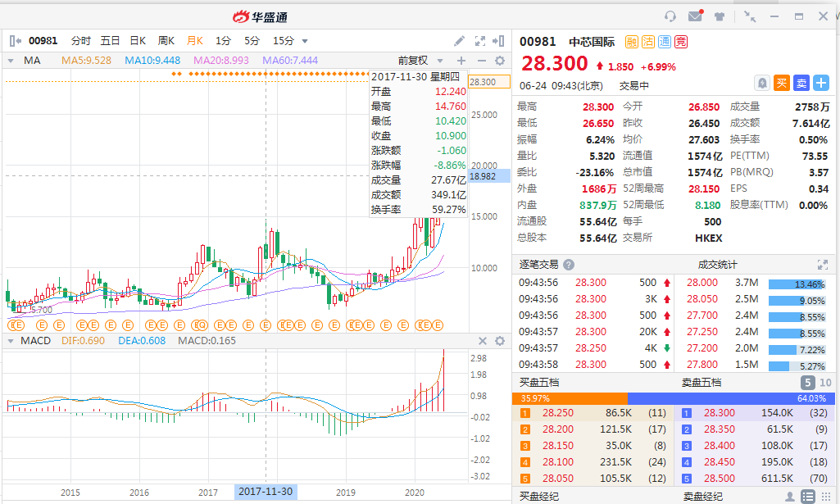Open customer service headset icon
The height and width of the screenshot is (504, 840).
tap(670, 16)
